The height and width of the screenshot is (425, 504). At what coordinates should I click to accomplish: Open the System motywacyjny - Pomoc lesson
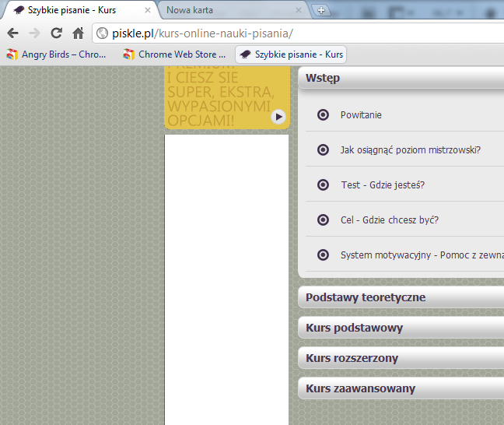[422, 255]
